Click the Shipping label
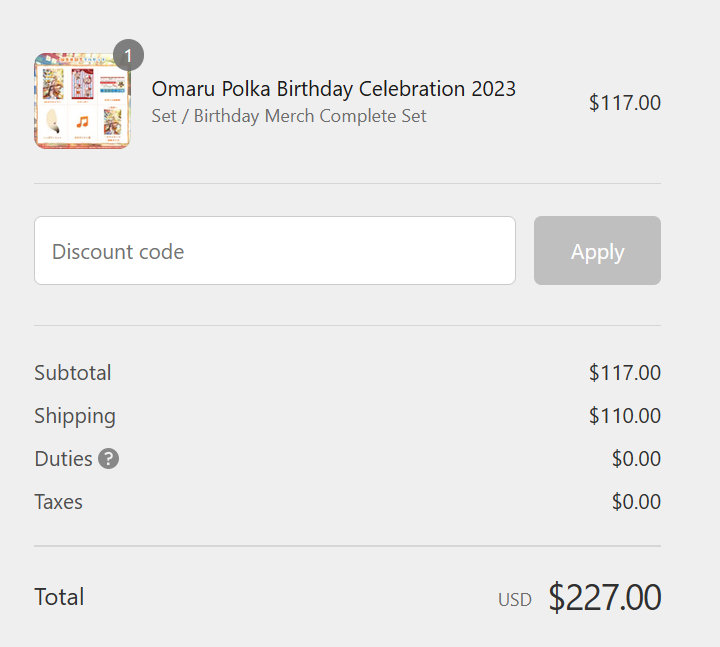The height and width of the screenshot is (647, 720). click(x=75, y=416)
